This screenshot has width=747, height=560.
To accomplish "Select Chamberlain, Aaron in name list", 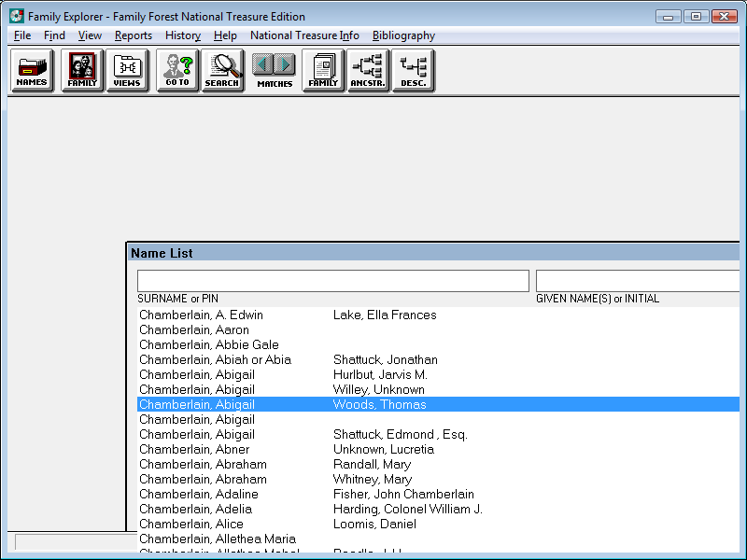I will (x=438, y=329).
